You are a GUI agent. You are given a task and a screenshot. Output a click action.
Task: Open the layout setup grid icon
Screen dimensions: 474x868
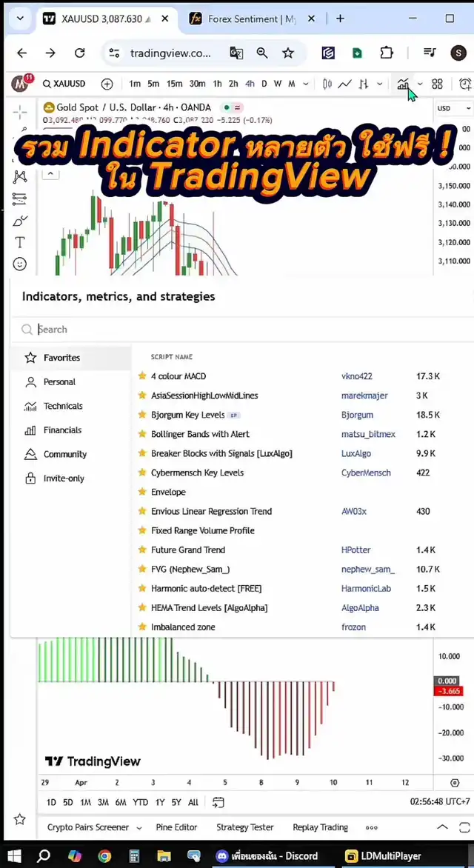tap(438, 84)
